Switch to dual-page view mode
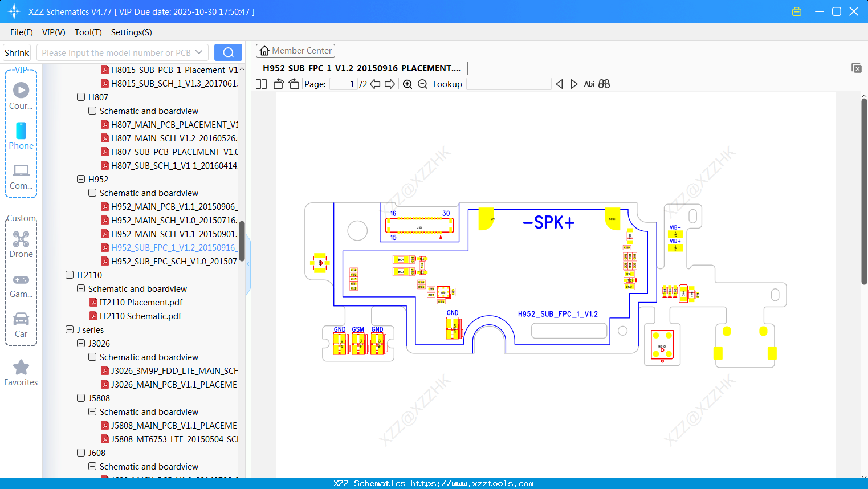Screen dimensions: 868x489 261,84
